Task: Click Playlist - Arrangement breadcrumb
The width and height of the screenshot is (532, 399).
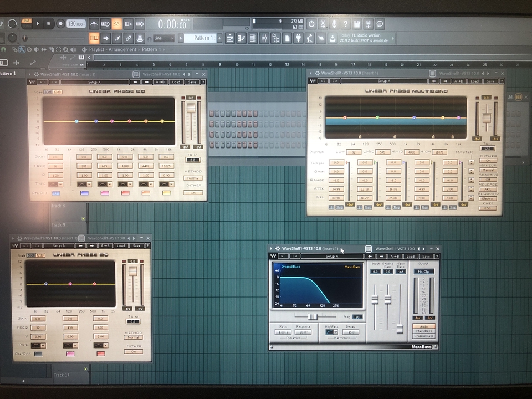Action: tap(112, 49)
